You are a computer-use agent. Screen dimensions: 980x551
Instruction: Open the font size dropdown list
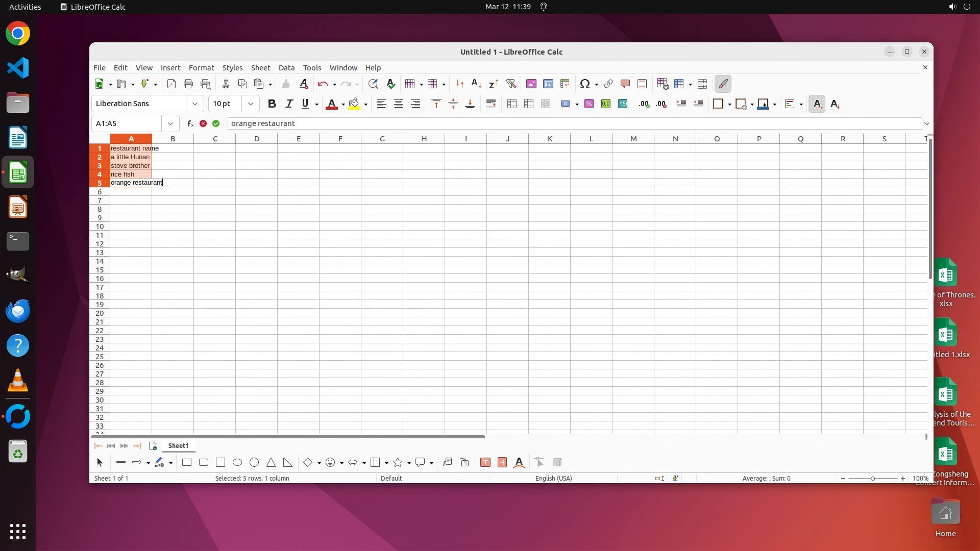[250, 104]
